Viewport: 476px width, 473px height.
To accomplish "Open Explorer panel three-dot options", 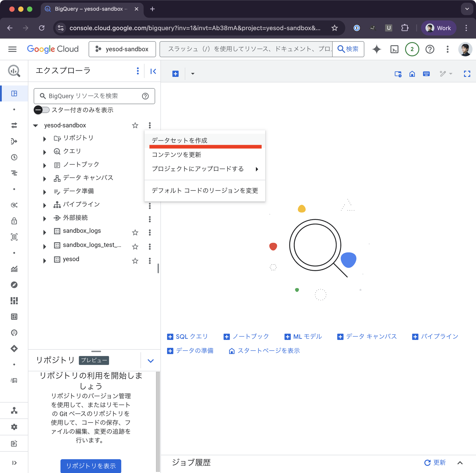I will click(x=138, y=71).
